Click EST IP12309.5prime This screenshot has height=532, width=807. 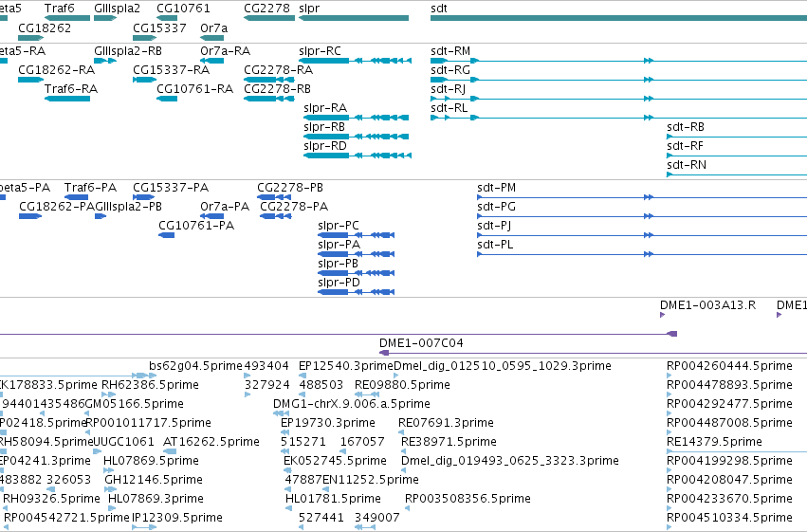coord(177,518)
